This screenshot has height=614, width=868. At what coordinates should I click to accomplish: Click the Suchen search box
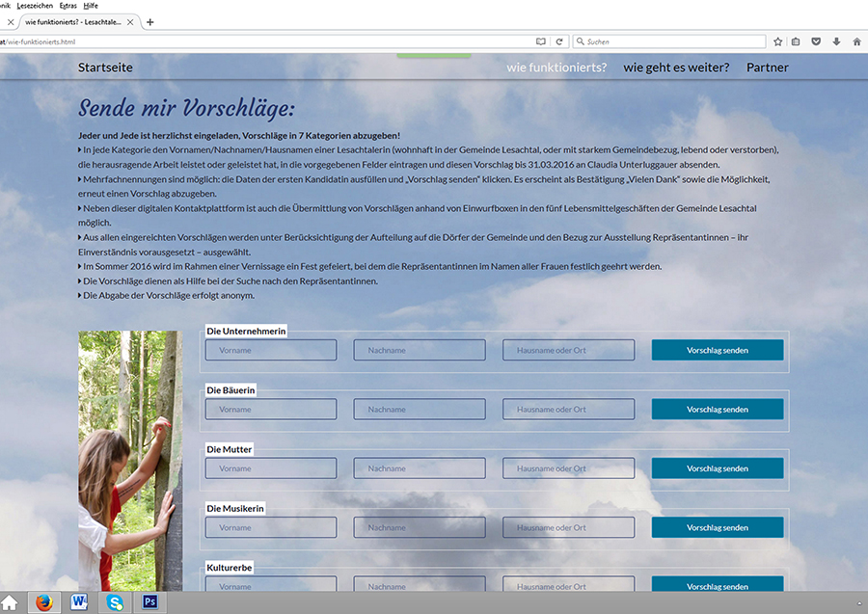(x=670, y=41)
